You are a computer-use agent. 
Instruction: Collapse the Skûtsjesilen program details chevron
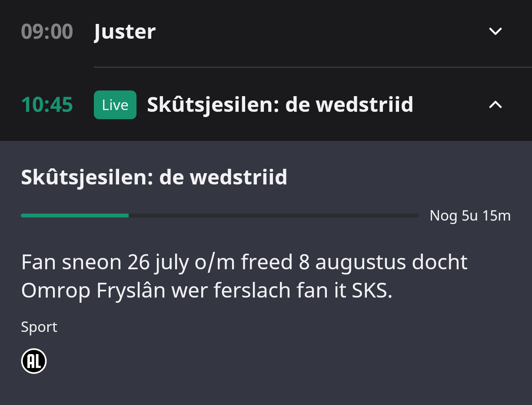(x=495, y=104)
